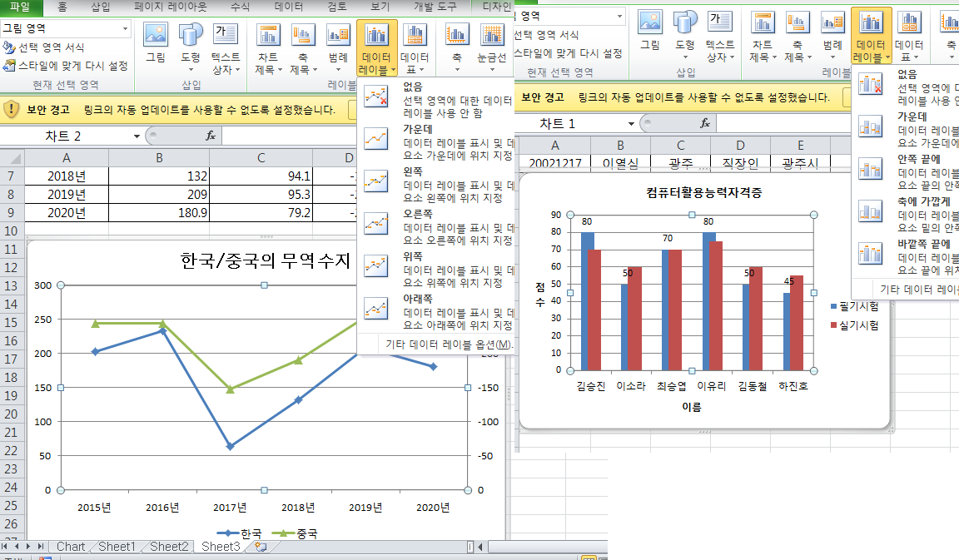Screen dimensions: 959x560
Task: Choose the 오른쪽 data label position icon
Action: (376, 223)
